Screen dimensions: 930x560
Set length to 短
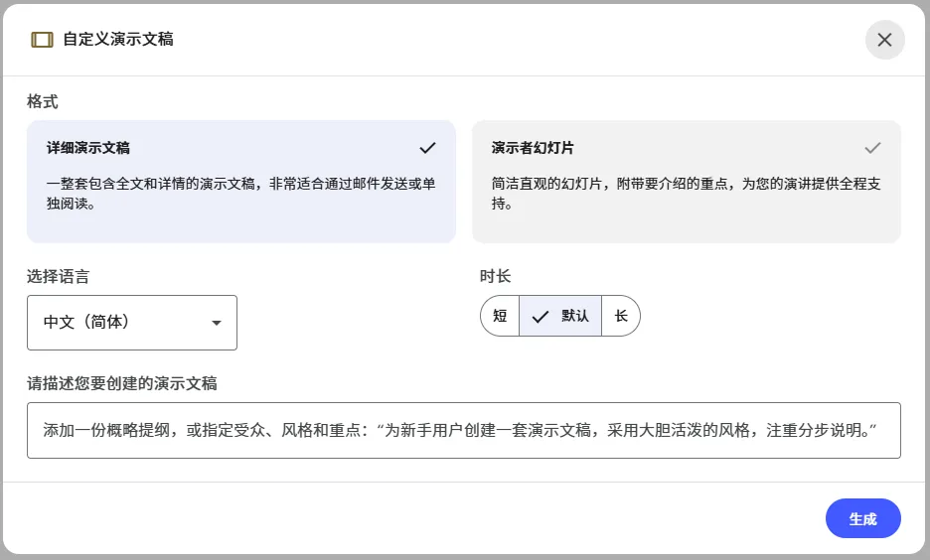[500, 317]
